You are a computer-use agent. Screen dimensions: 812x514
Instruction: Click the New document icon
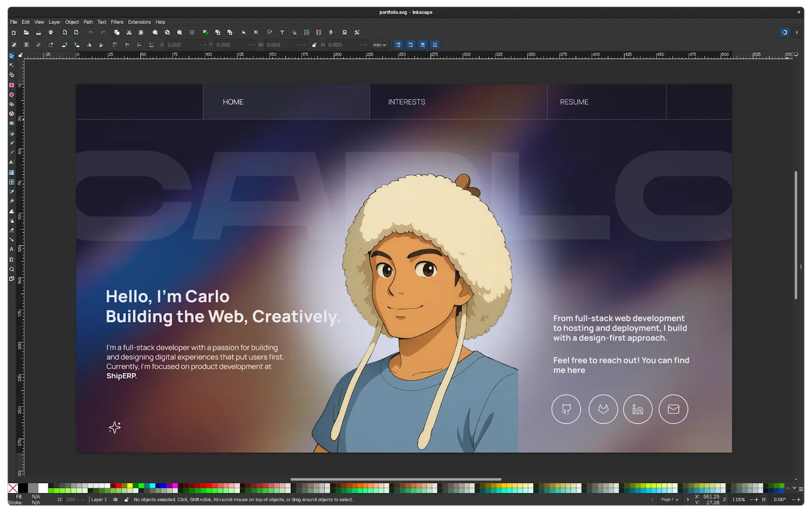(14, 33)
